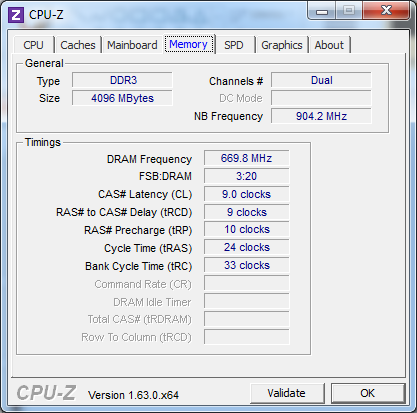Select the NB Frequency 904.2 MHz field

[x=321, y=116]
